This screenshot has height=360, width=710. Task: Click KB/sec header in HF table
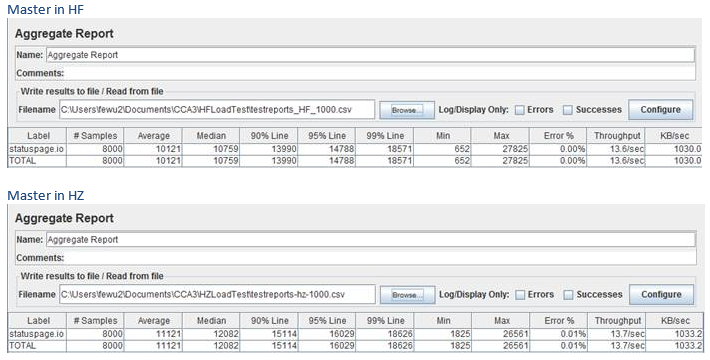(x=674, y=136)
